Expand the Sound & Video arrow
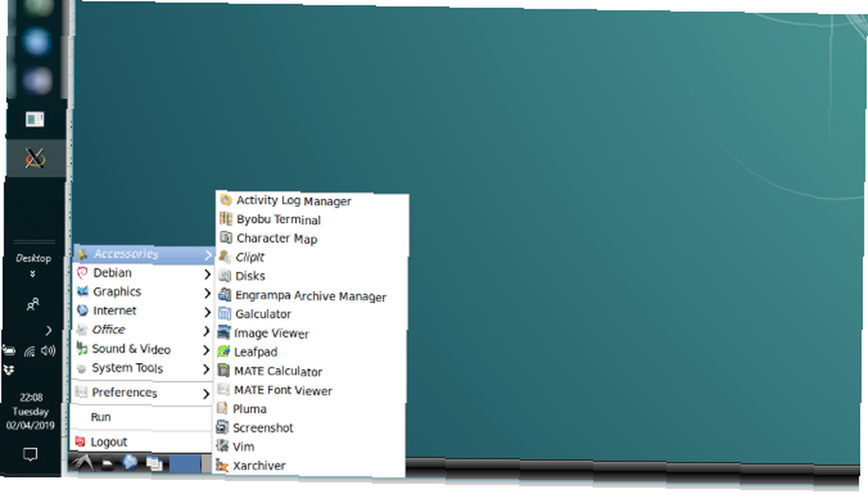This screenshot has width=868, height=494. 207,350
